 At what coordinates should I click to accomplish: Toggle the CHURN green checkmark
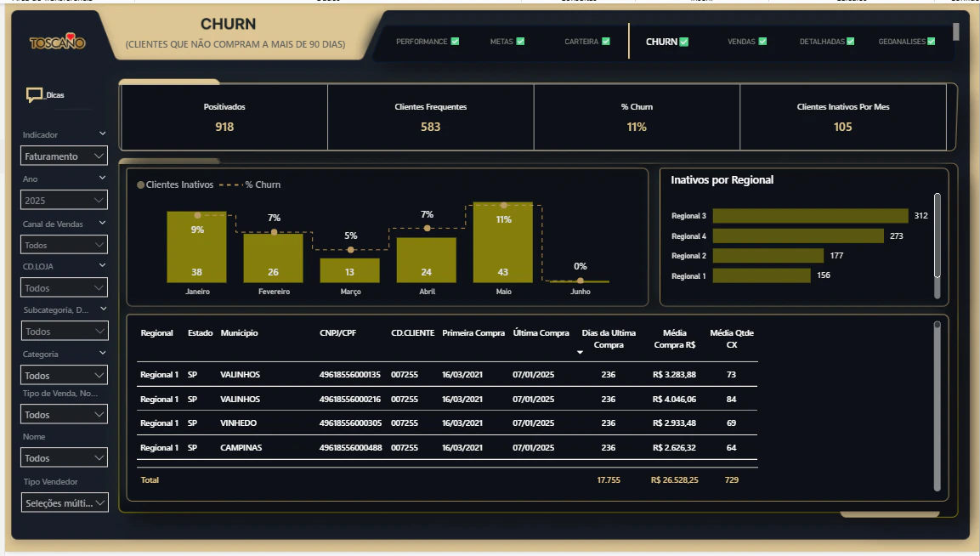pyautogui.click(x=684, y=42)
